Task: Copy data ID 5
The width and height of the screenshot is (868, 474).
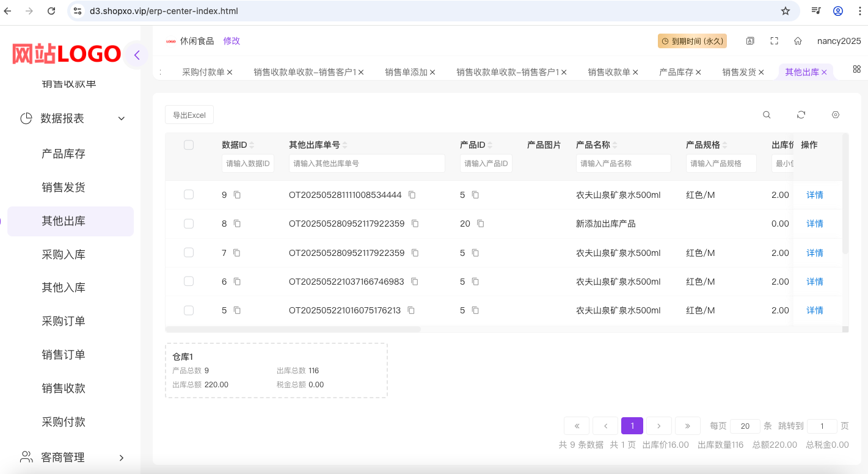Action: (237, 310)
